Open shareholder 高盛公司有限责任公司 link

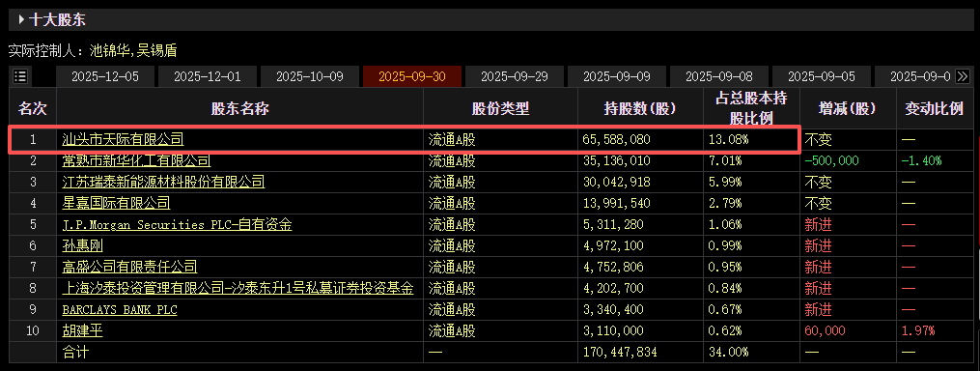(x=130, y=268)
